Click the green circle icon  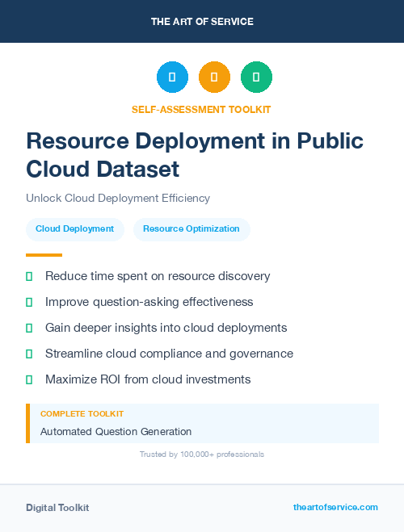click(x=256, y=77)
